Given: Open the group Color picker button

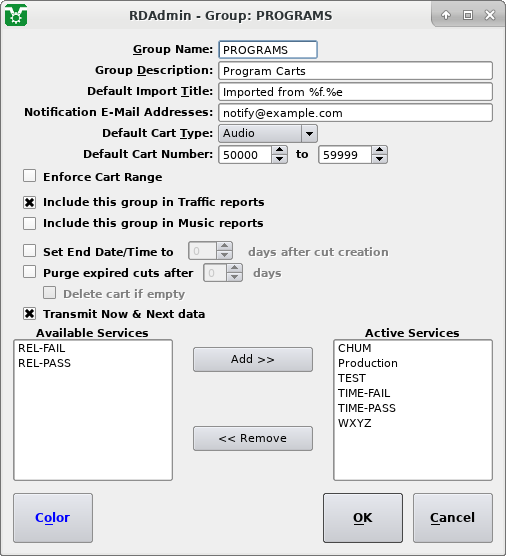Looking at the screenshot, I should tap(53, 518).
